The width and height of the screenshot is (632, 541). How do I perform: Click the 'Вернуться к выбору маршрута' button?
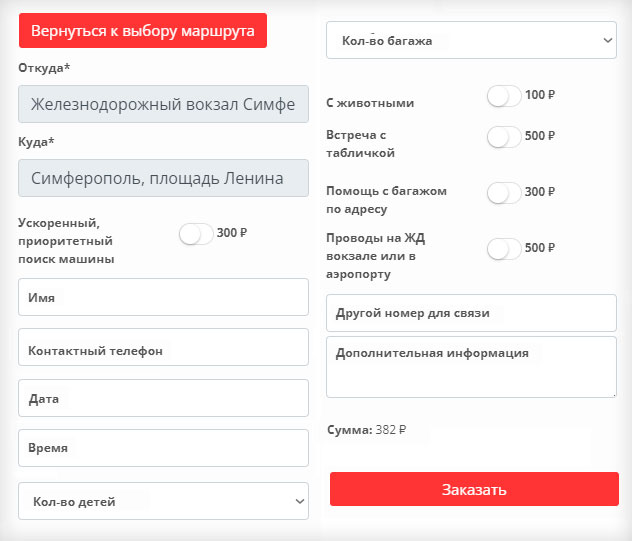click(x=143, y=31)
